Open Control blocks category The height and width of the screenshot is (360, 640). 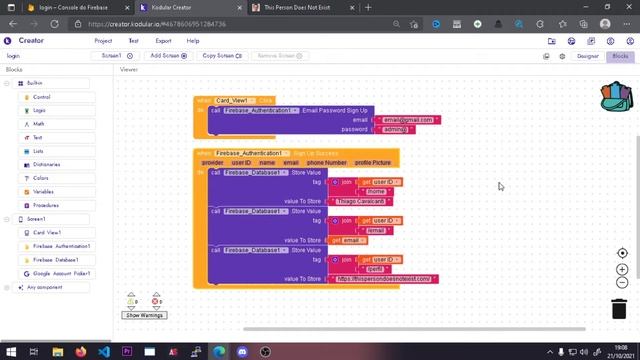[56, 97]
